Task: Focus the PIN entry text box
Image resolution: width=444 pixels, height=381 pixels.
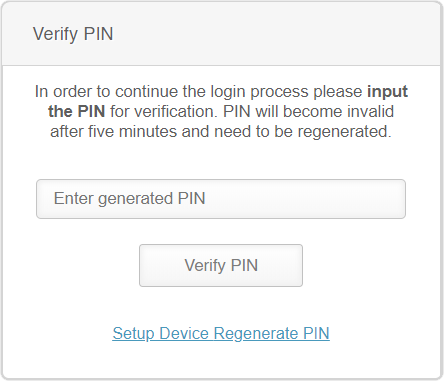Action: (221, 199)
